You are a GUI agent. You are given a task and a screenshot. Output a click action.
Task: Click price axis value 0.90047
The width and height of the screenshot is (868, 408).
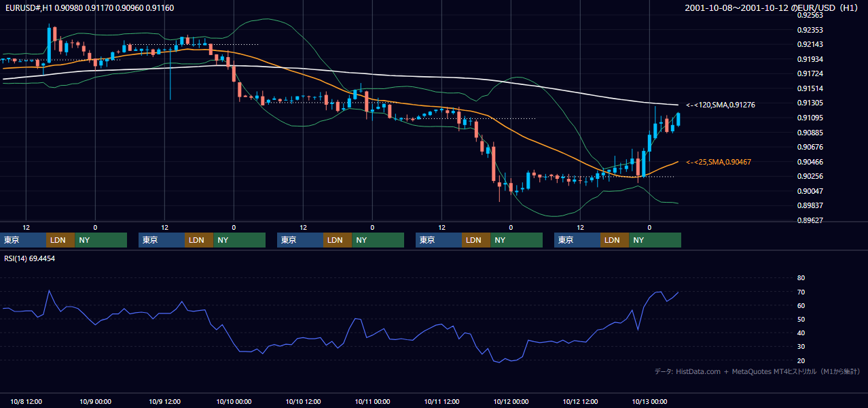(810, 191)
